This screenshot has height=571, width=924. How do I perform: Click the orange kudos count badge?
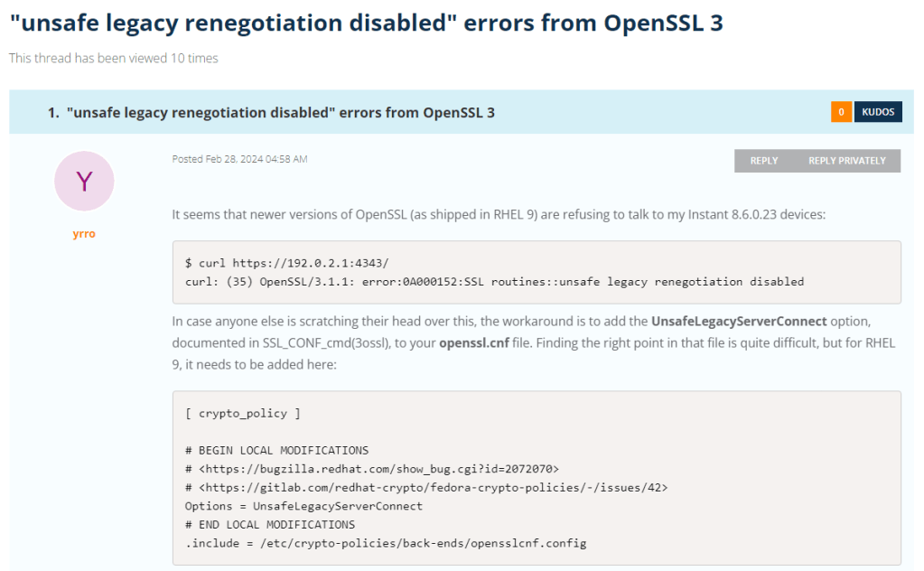pos(841,112)
